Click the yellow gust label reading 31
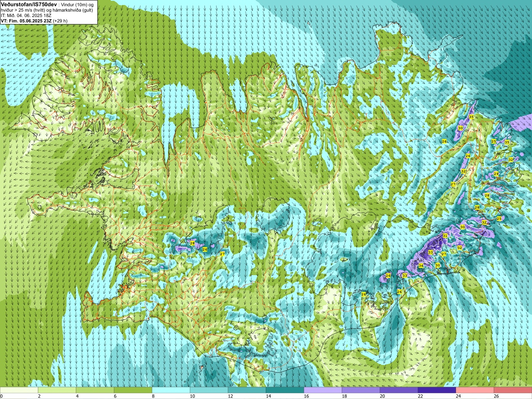 [x=445, y=236]
